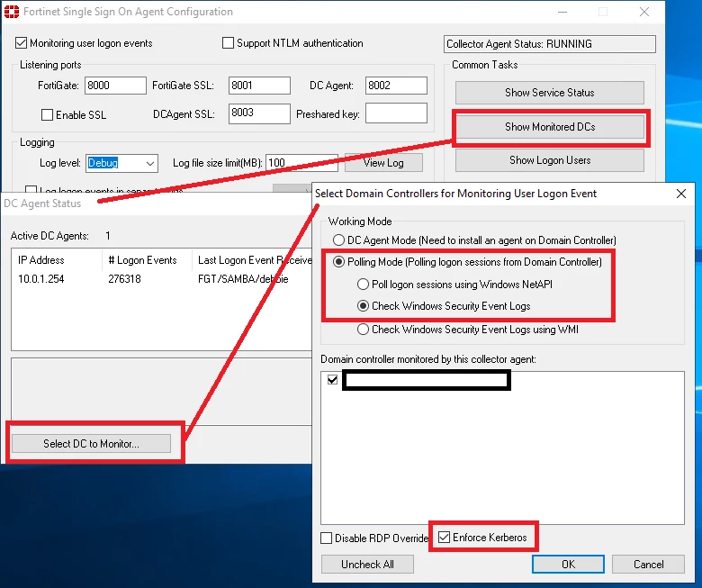The width and height of the screenshot is (702, 588).
Task: Click Show Monitored DCs button
Action: (550, 127)
